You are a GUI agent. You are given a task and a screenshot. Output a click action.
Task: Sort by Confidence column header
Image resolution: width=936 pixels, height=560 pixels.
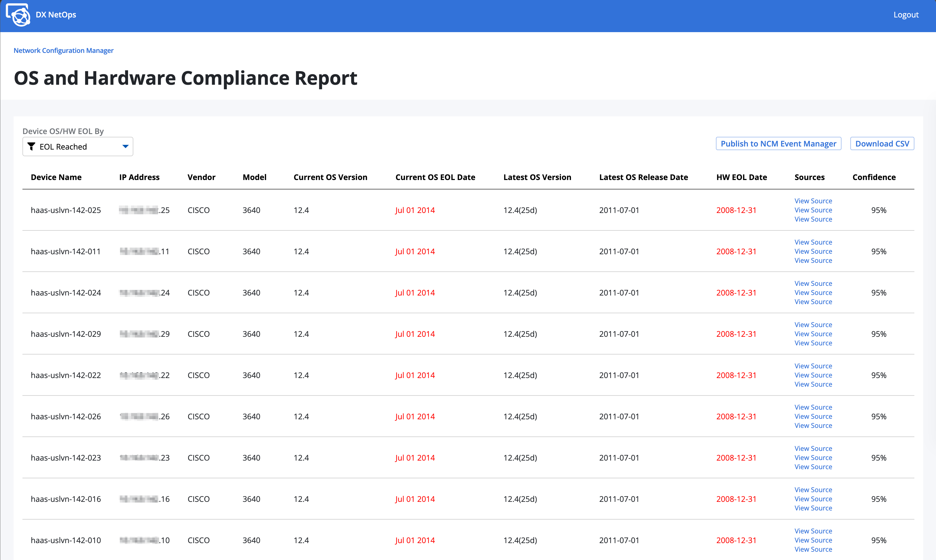[x=874, y=177]
